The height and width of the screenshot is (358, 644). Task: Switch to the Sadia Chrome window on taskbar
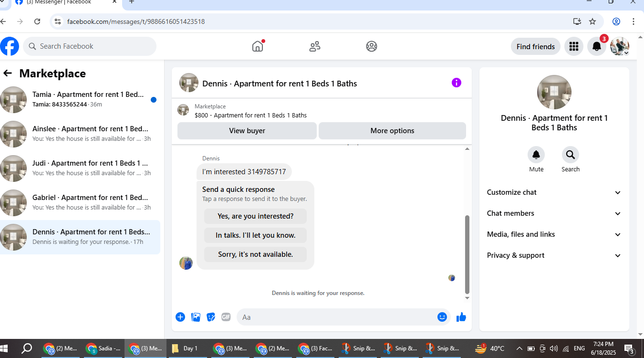(x=104, y=348)
